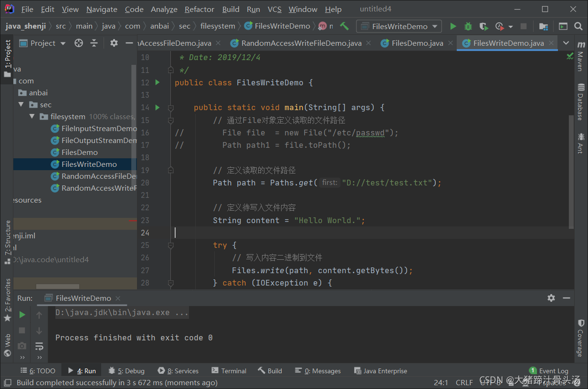Image resolution: width=588 pixels, height=389 pixels.
Task: Open the Analyze menu
Action: point(164,9)
